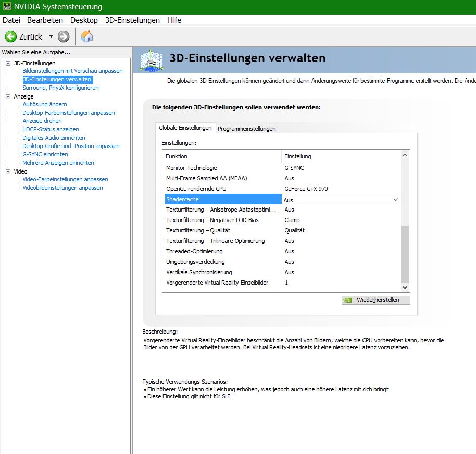Open Mehrere Anzeigen einrichten

click(58, 163)
